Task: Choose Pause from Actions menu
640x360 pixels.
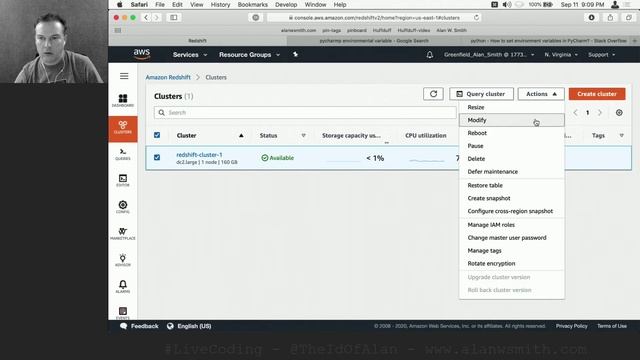Action: 512,146
